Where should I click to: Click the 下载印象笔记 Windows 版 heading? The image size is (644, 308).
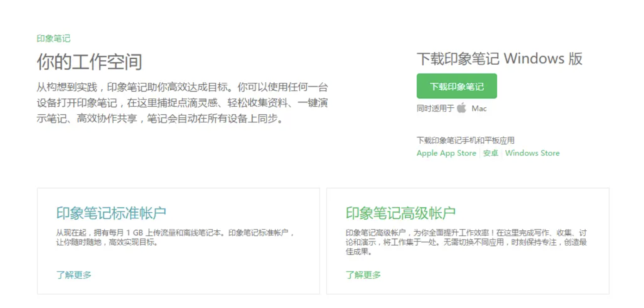499,59
